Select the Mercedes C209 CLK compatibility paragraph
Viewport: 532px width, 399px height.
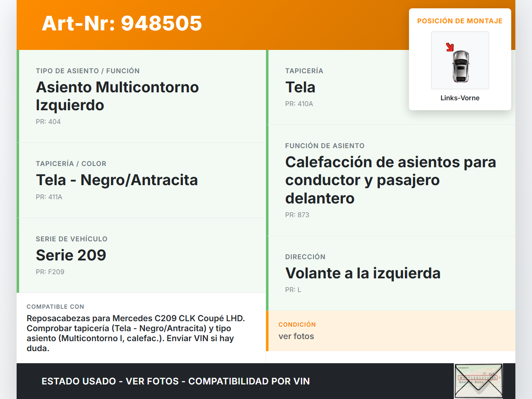[136, 333]
